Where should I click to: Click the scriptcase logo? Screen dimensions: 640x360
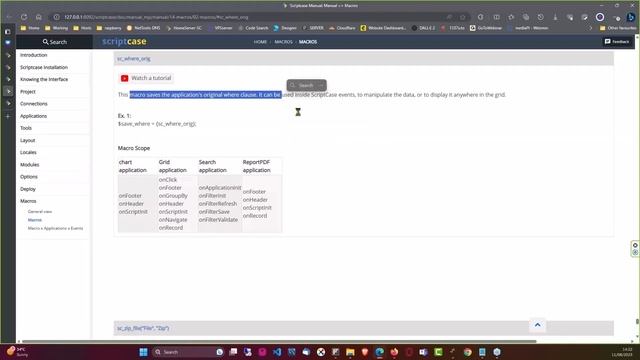point(124,42)
